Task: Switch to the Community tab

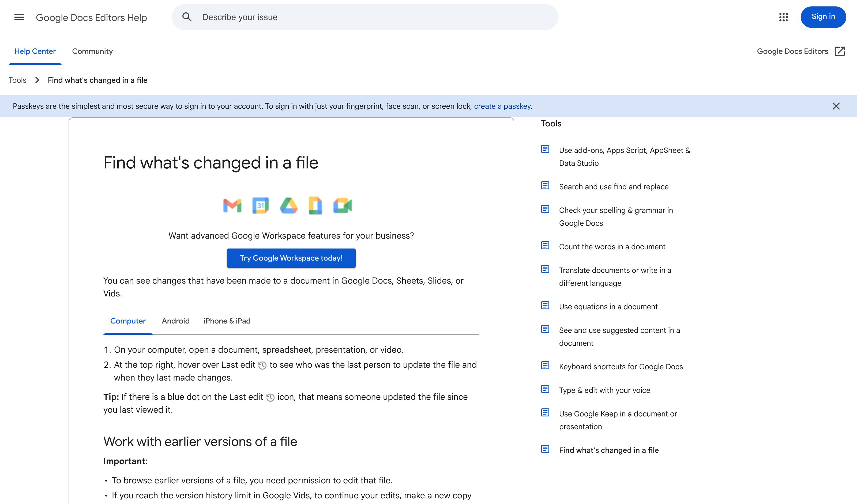Action: (x=92, y=51)
